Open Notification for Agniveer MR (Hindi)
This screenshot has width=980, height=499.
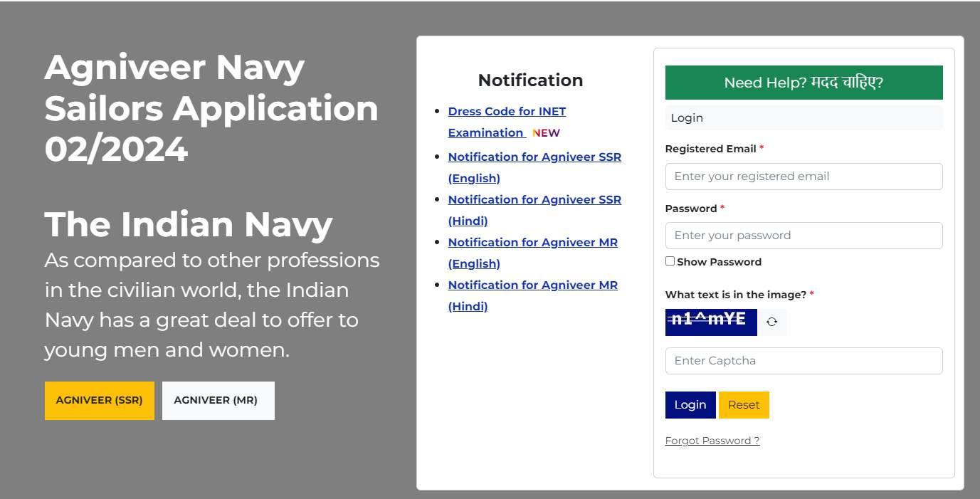[x=533, y=295]
